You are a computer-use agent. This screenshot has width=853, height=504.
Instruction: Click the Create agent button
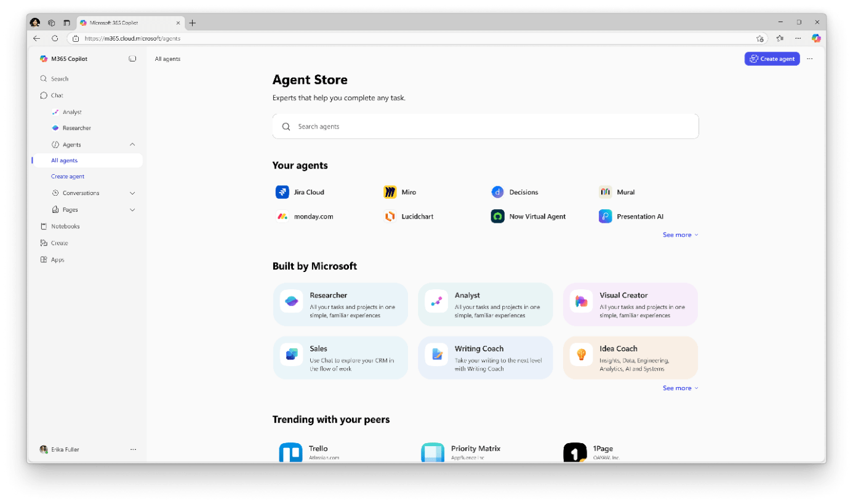tap(772, 58)
